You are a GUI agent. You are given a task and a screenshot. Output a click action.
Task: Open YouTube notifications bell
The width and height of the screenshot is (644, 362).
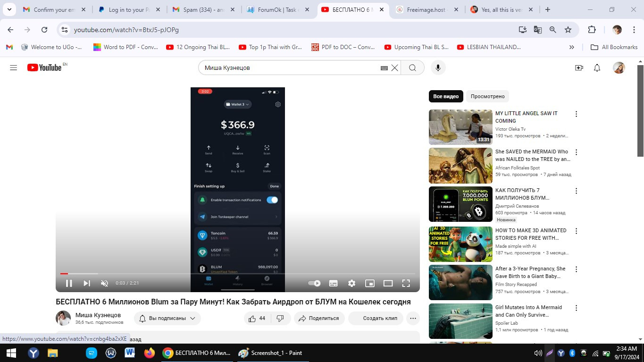597,67
